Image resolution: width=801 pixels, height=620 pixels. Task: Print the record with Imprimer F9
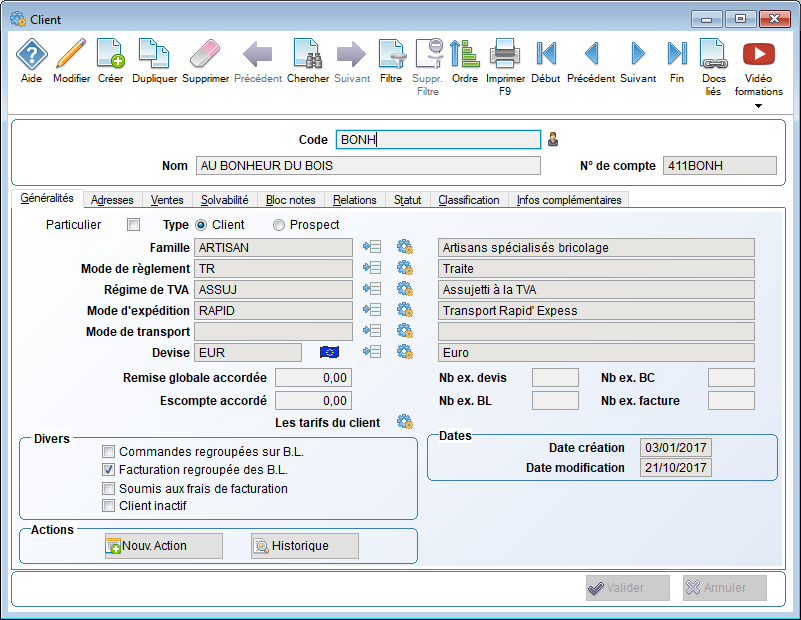[x=505, y=54]
